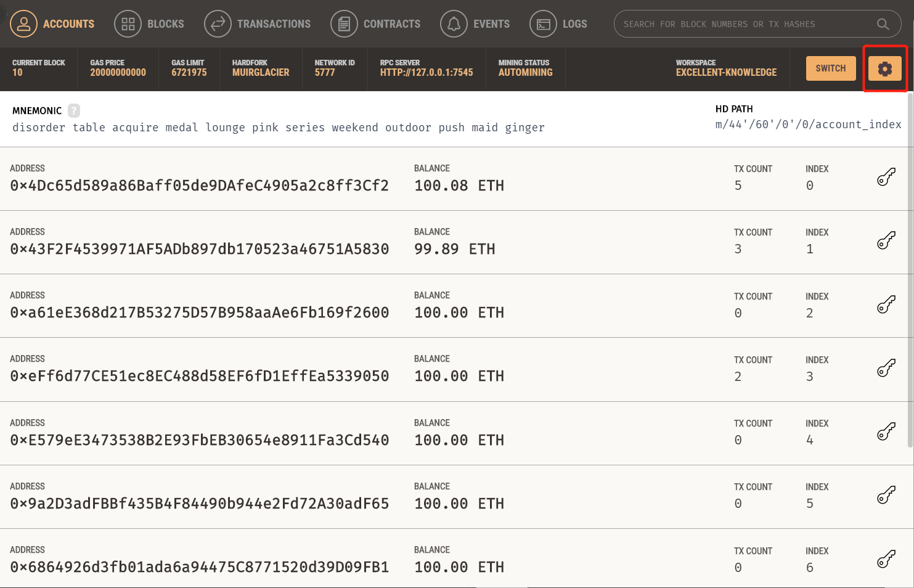Screen dimensions: 914x588
Task: Show private key for account index 3
Action: (x=886, y=368)
